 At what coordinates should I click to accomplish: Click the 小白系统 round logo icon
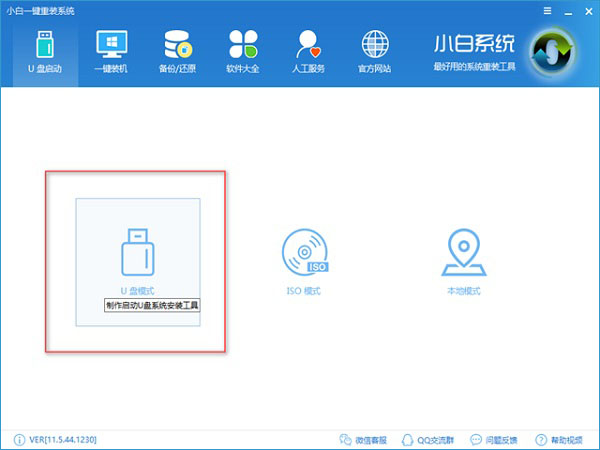point(553,52)
